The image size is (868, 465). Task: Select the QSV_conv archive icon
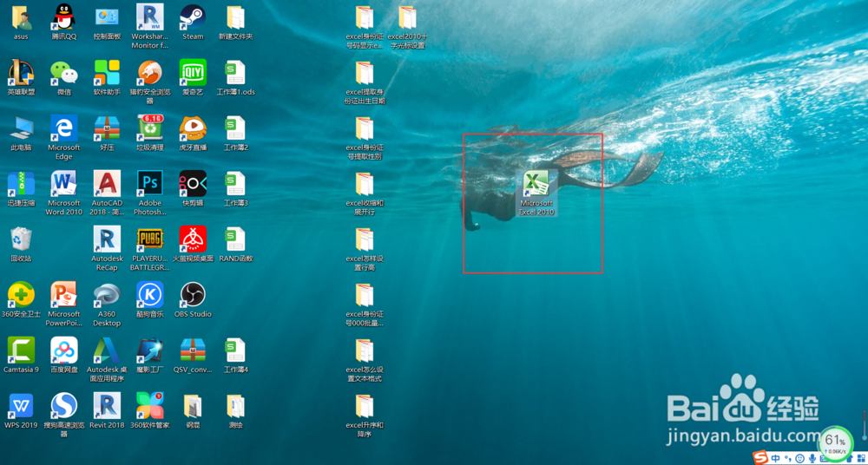tap(193, 355)
